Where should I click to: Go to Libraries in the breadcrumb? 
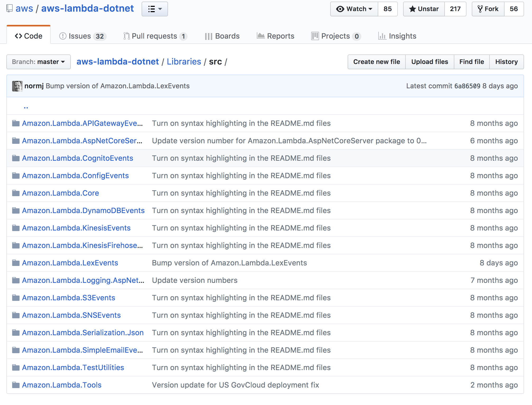184,62
